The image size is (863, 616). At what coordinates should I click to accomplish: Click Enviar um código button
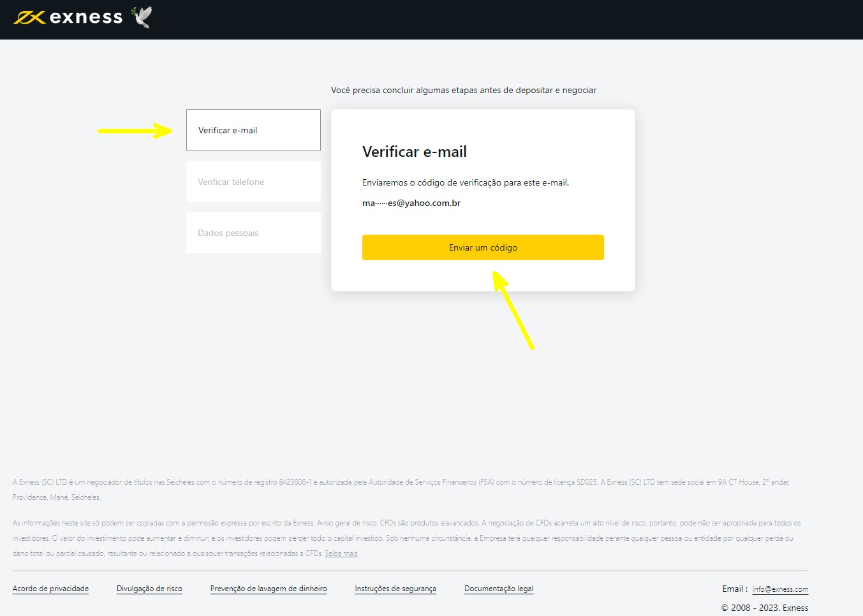[x=483, y=247]
